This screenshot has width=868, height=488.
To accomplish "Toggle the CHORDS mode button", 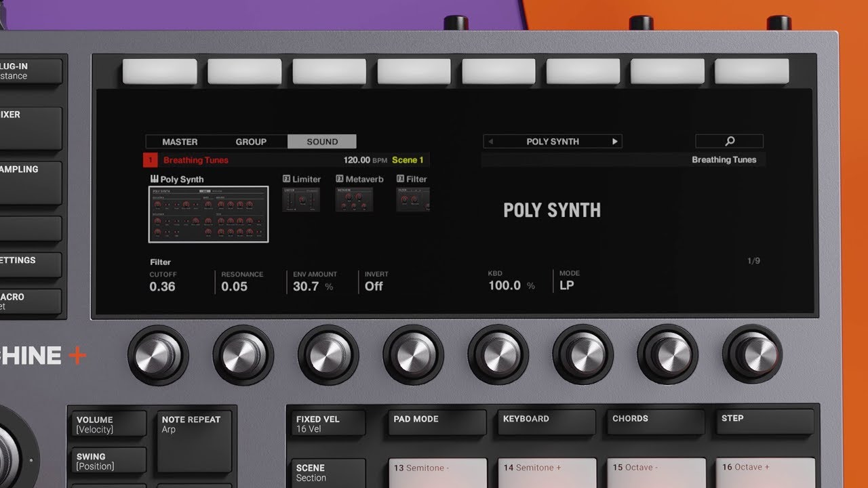I will (656, 422).
